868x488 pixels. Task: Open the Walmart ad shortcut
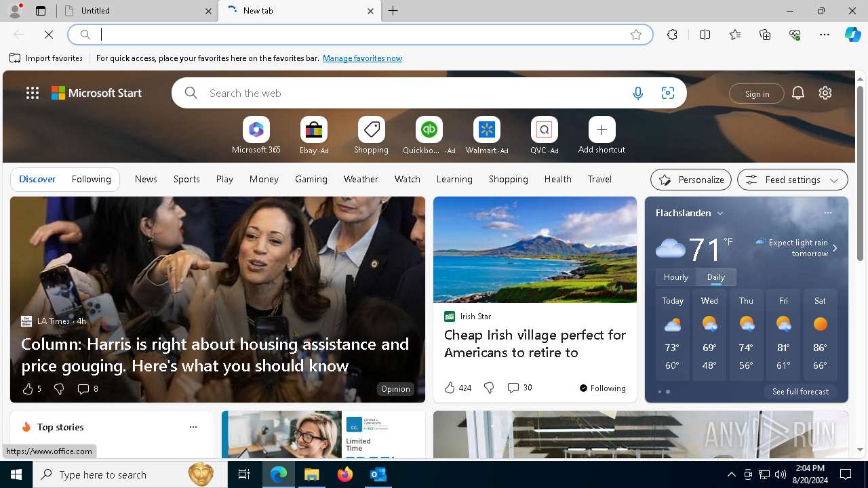pyautogui.click(x=486, y=136)
